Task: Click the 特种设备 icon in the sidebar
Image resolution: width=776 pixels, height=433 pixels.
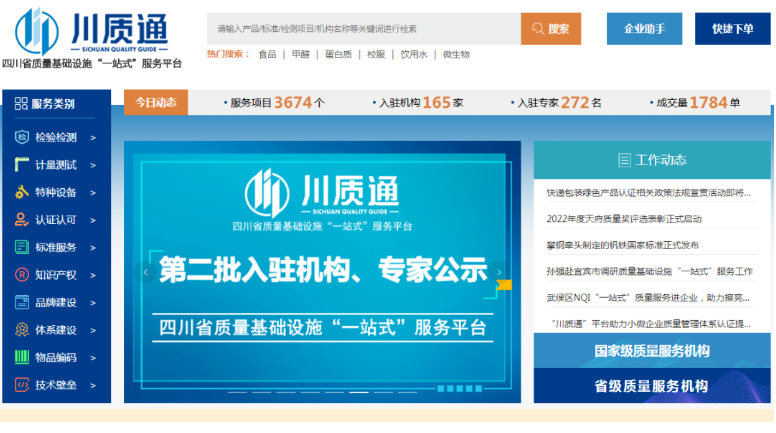Action: (x=21, y=193)
